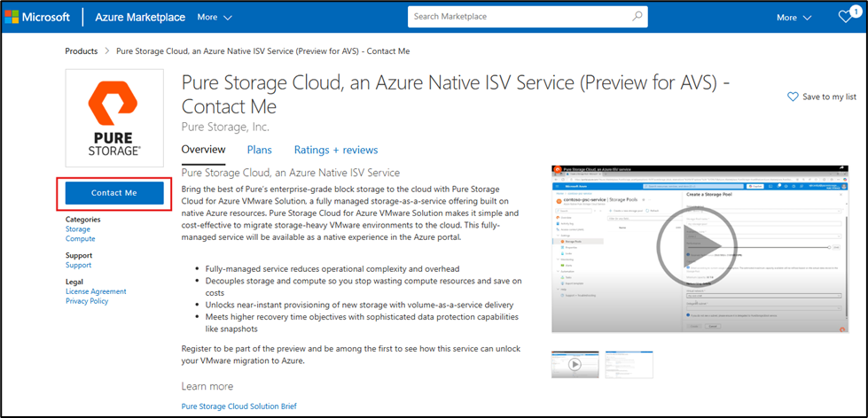Click the Contact Me button
The width and height of the screenshot is (868, 418).
(114, 193)
